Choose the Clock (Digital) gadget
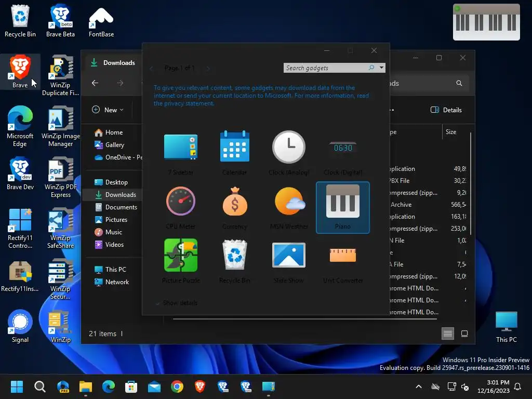This screenshot has height=399, width=532. click(343, 153)
